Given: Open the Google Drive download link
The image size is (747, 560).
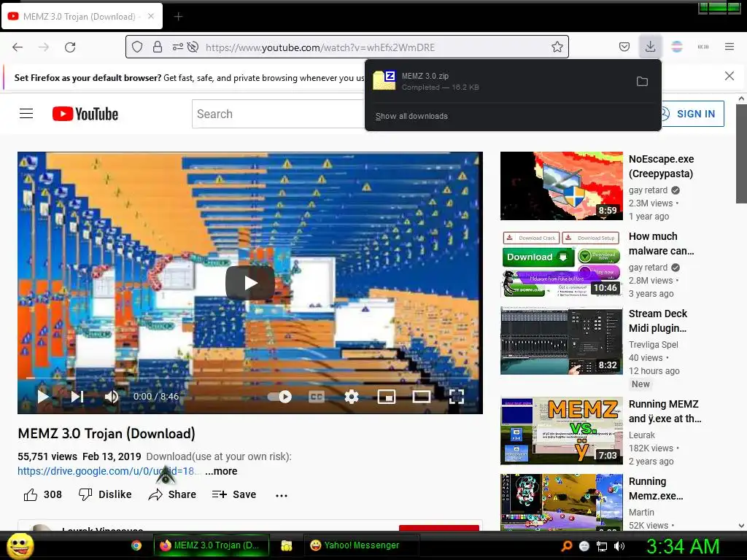Looking at the screenshot, I should click(109, 471).
